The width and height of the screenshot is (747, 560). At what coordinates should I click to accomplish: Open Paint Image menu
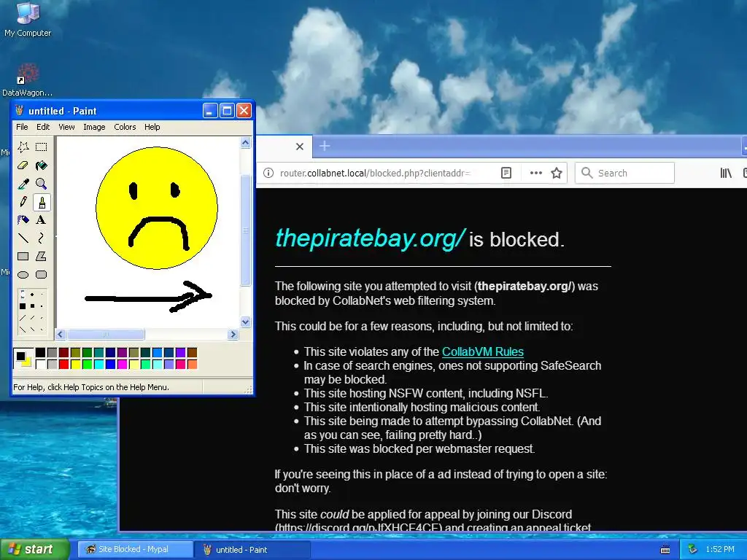coord(94,127)
